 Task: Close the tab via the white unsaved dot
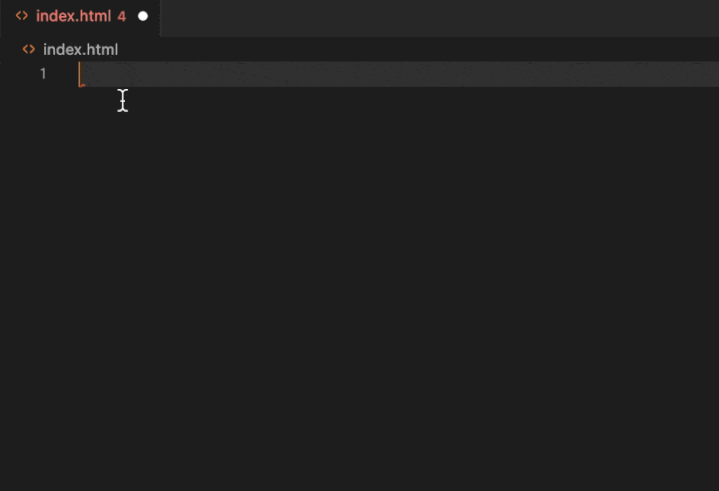(x=143, y=17)
